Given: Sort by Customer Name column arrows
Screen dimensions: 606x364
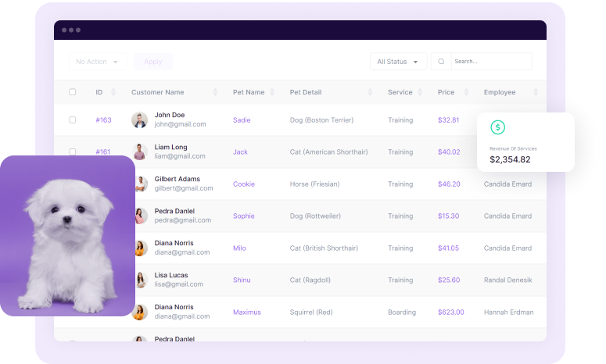Looking at the screenshot, I should (x=215, y=92).
